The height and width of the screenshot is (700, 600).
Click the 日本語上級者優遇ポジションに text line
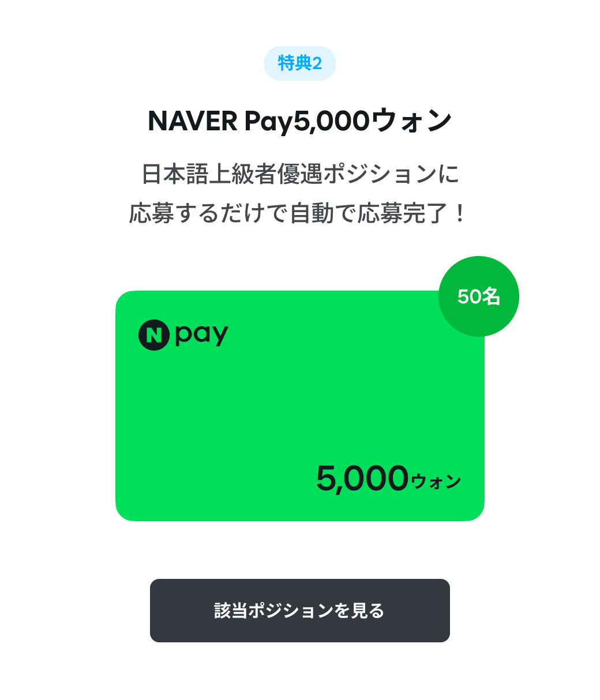pyautogui.click(x=299, y=174)
